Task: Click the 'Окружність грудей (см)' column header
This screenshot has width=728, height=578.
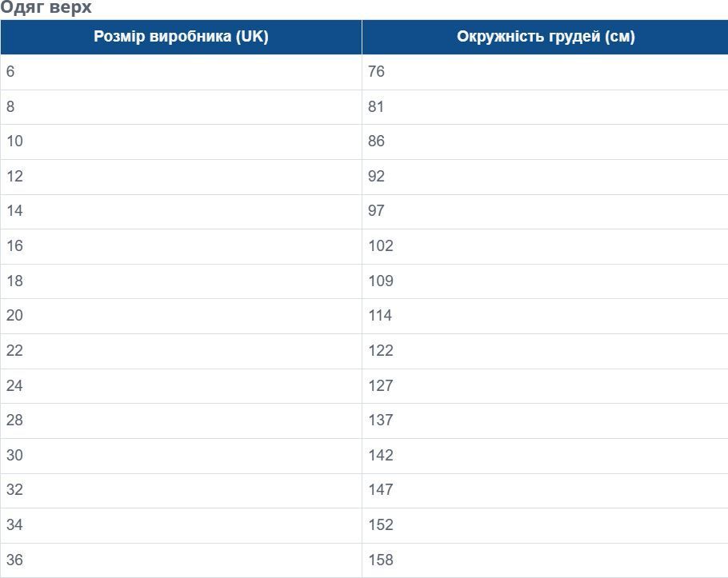Action: click(546, 37)
